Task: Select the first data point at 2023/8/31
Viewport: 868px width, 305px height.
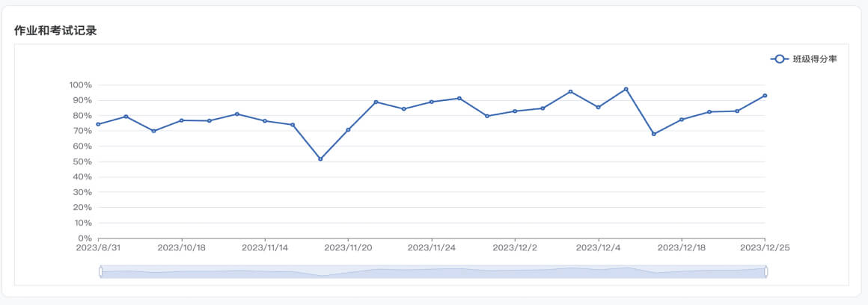Action: pos(98,124)
